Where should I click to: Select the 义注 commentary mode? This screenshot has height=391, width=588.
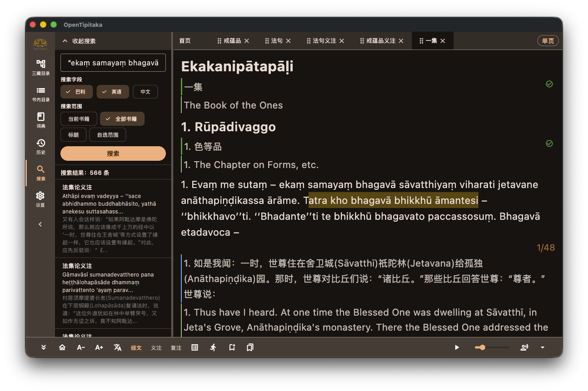click(x=156, y=348)
